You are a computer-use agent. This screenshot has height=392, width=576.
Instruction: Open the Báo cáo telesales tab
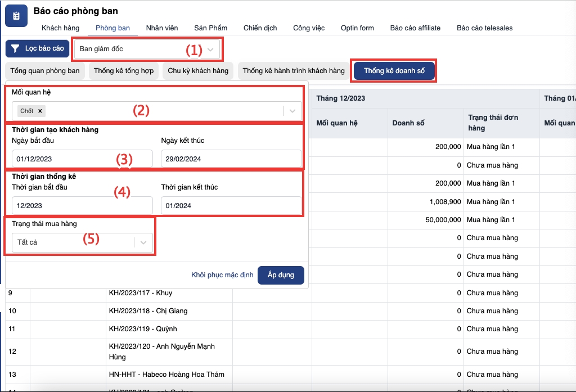point(484,28)
